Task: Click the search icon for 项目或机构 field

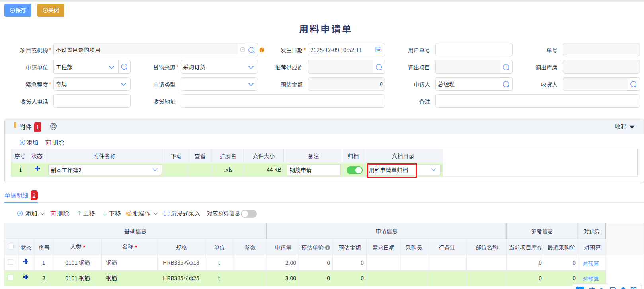Action: [x=252, y=50]
